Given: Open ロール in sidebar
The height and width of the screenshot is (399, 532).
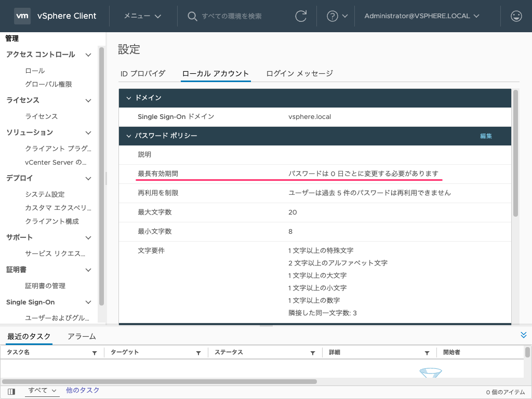Looking at the screenshot, I should [x=35, y=71].
